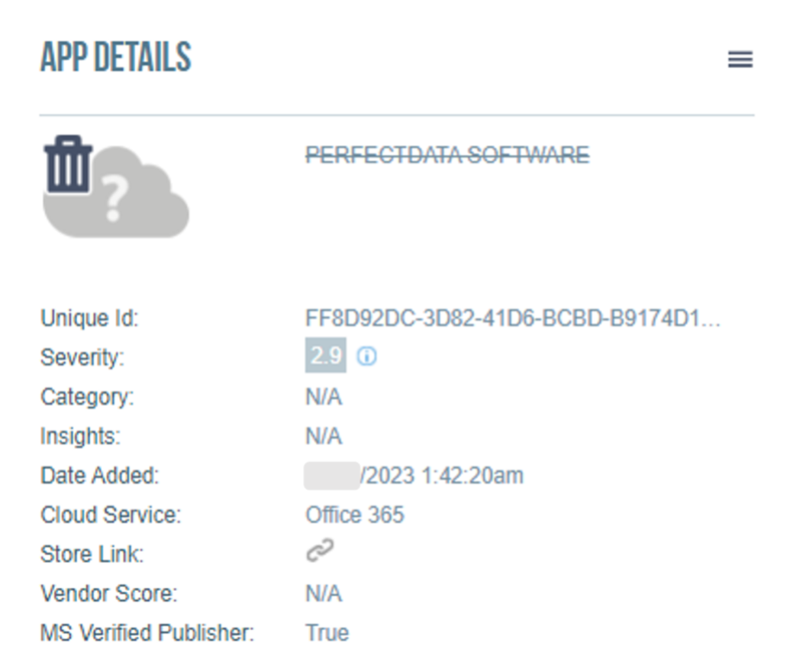
Task: Click the N/A value next to Vendor Score
Action: (324, 594)
